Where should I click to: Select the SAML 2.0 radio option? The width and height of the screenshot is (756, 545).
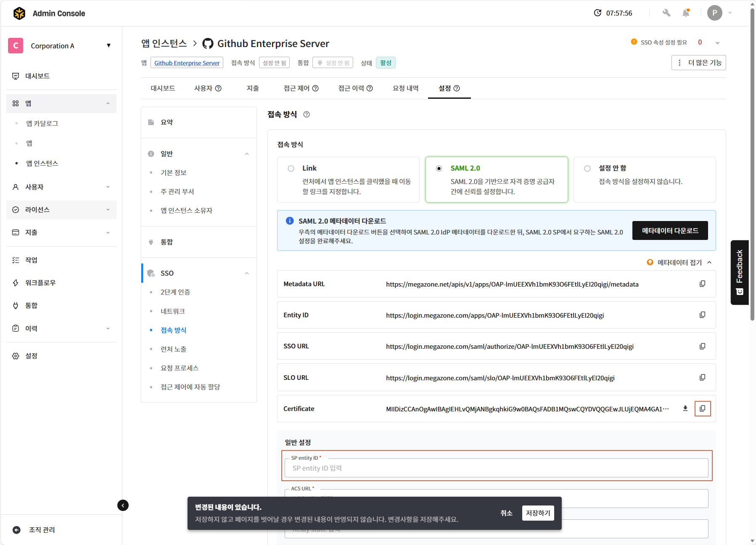point(439,169)
